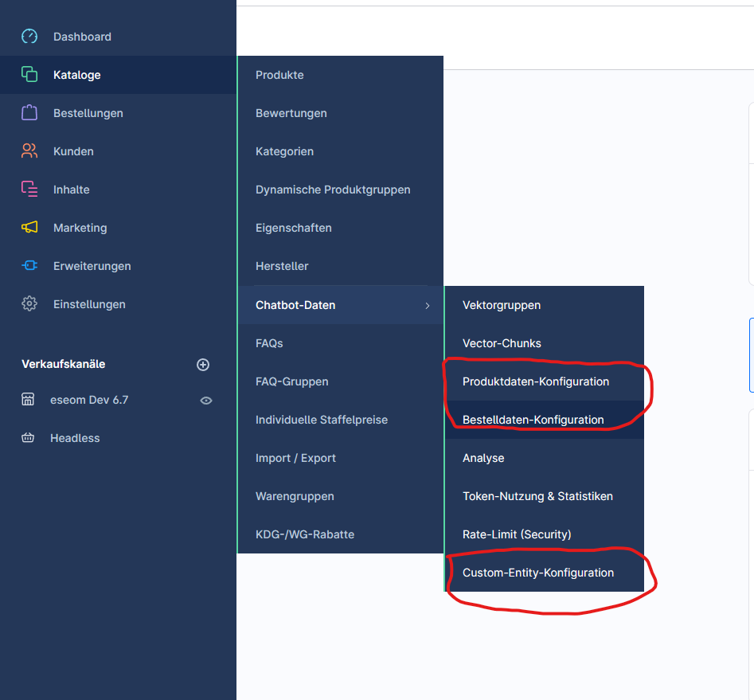
Task: Add sales channel with plus icon
Action: click(x=203, y=365)
